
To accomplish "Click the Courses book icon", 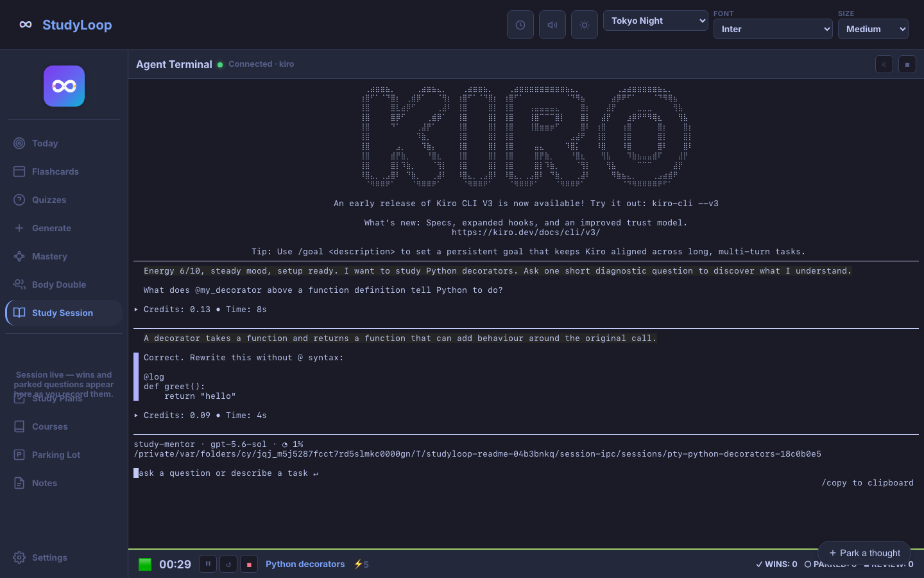I will pyautogui.click(x=19, y=426).
